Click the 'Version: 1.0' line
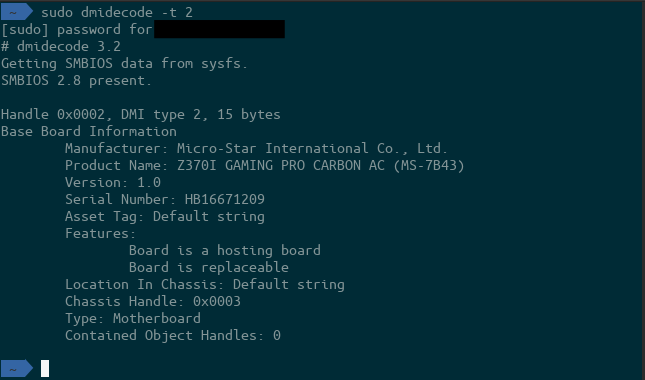 coord(113,182)
